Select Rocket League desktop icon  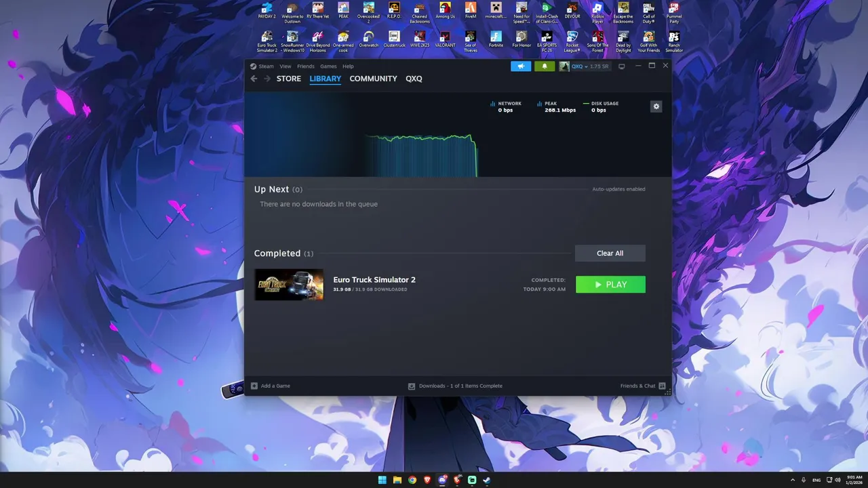(x=572, y=42)
